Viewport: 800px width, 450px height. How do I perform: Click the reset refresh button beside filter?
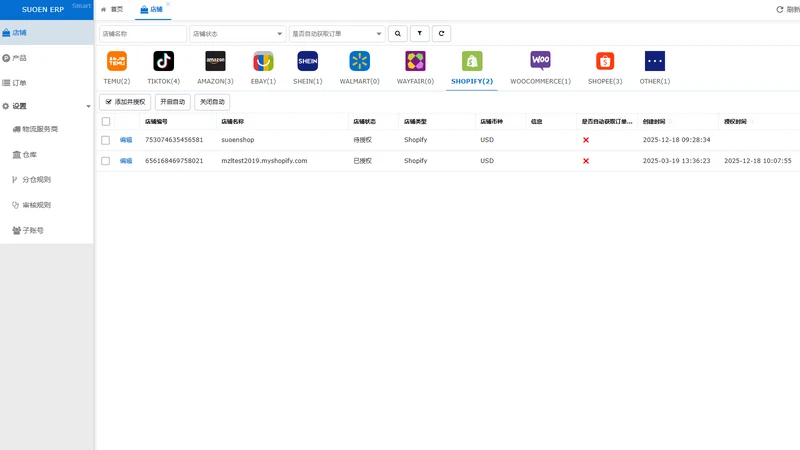click(441, 34)
